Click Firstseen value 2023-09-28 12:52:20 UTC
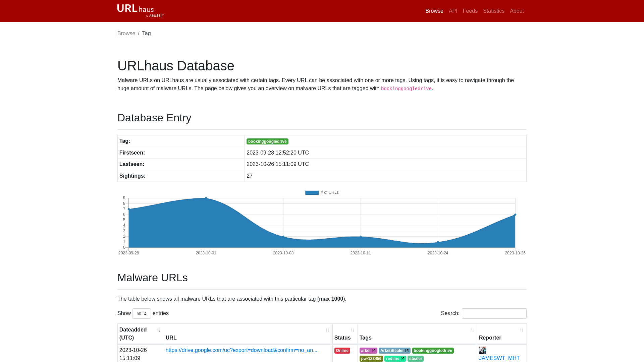644x362 pixels. click(278, 153)
